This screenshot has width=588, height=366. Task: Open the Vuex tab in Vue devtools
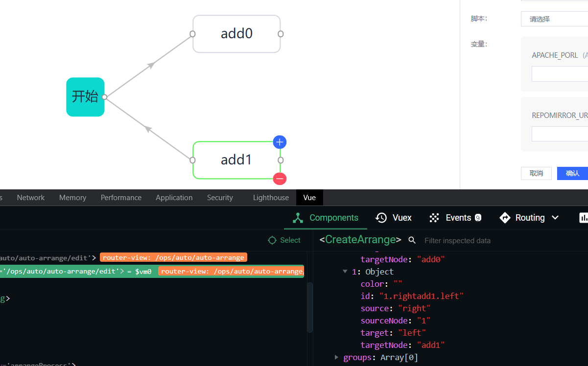(x=394, y=218)
